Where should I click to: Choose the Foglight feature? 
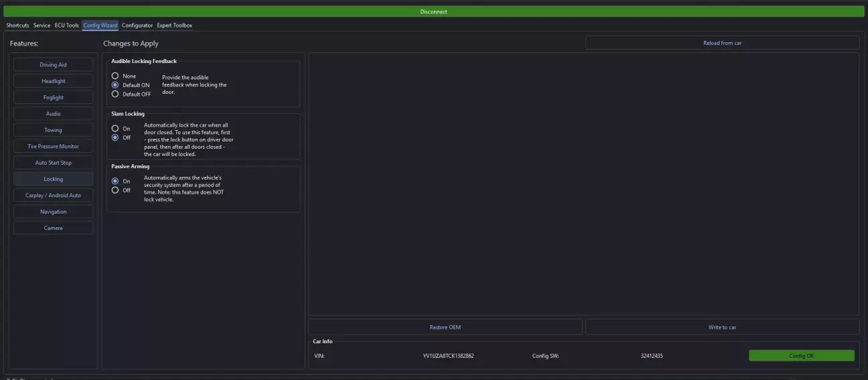(x=53, y=97)
